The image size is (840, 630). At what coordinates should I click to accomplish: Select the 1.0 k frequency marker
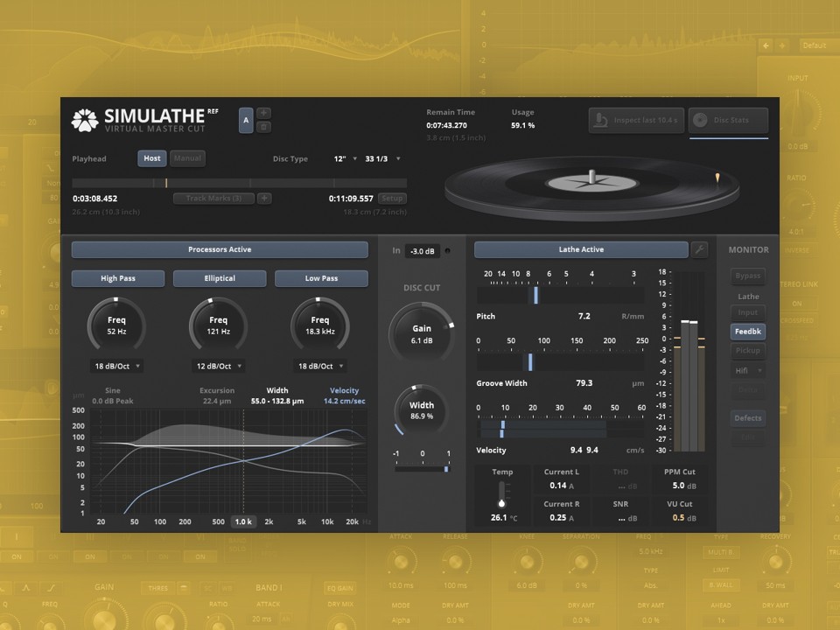pyautogui.click(x=243, y=521)
